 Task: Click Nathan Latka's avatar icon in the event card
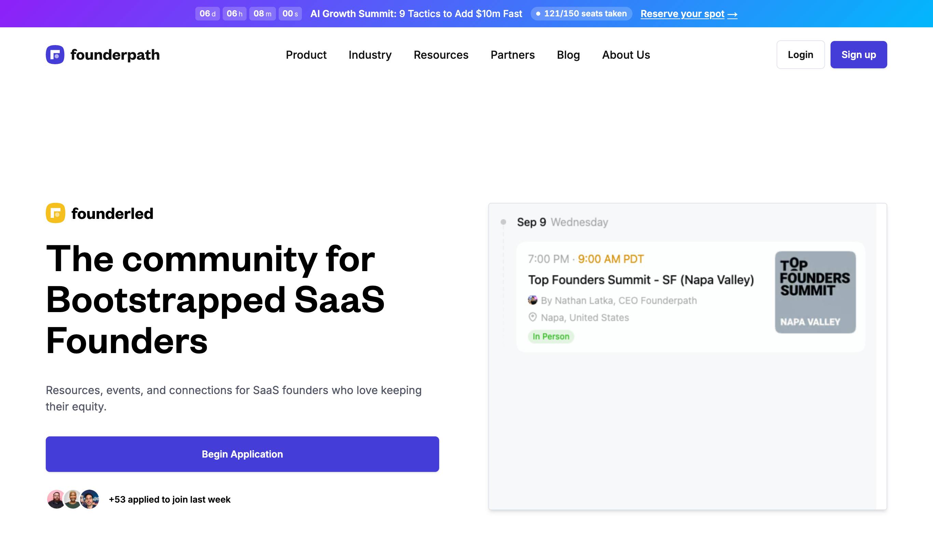coord(532,300)
